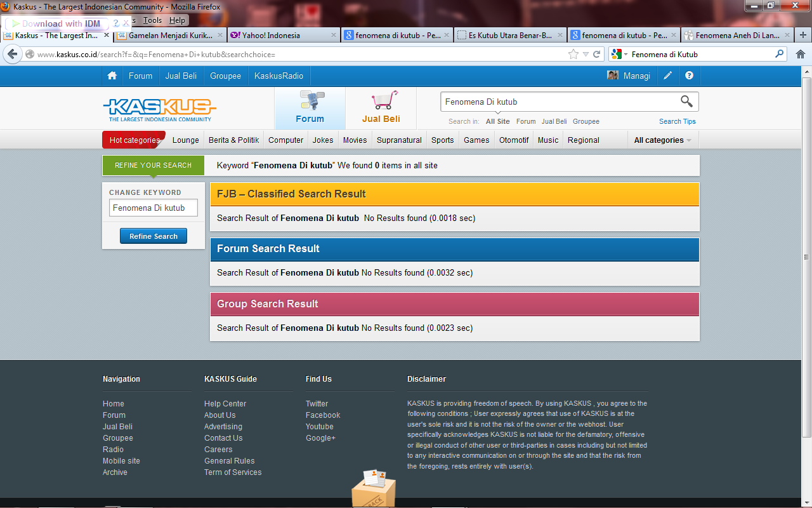Click Download with IDM button

56,23
